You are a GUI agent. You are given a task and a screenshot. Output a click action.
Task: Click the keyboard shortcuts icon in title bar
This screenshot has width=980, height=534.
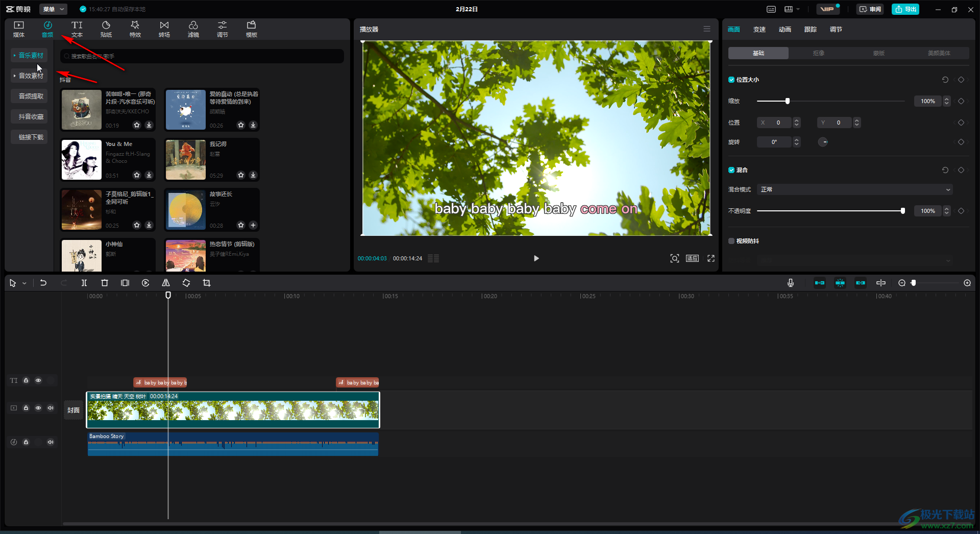771,9
